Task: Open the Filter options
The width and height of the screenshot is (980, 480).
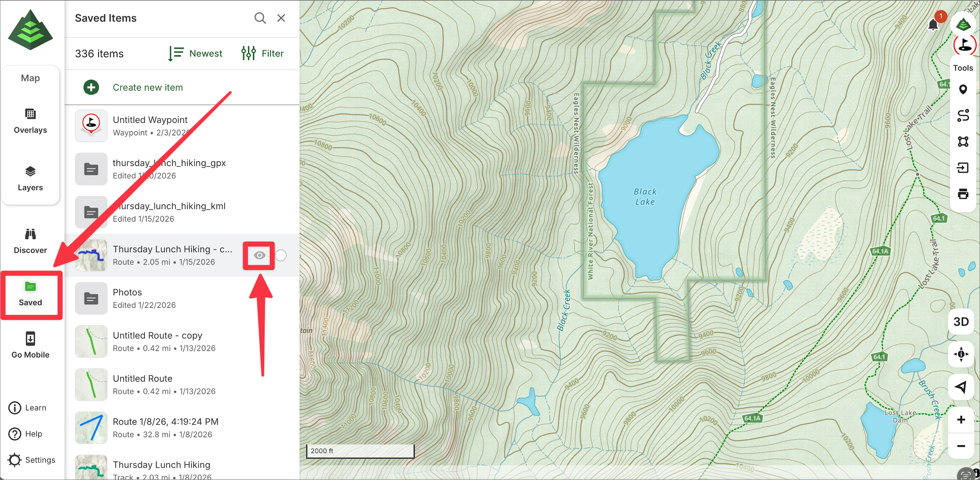Action: pos(262,53)
